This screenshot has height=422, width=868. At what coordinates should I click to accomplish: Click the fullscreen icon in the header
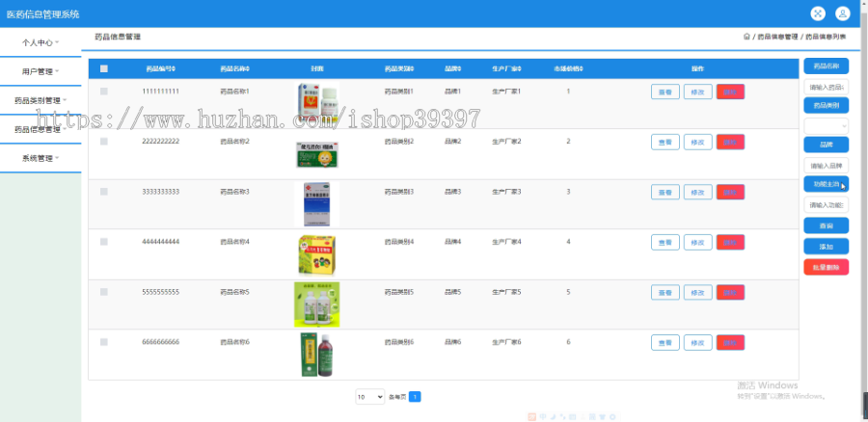818,13
